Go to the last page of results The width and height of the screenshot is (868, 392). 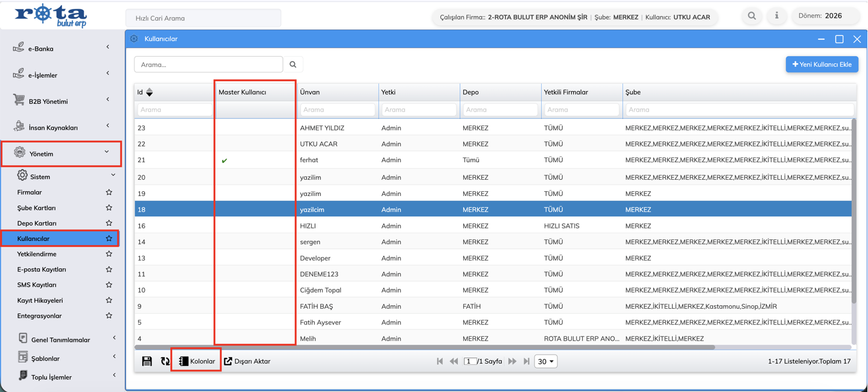(x=527, y=361)
